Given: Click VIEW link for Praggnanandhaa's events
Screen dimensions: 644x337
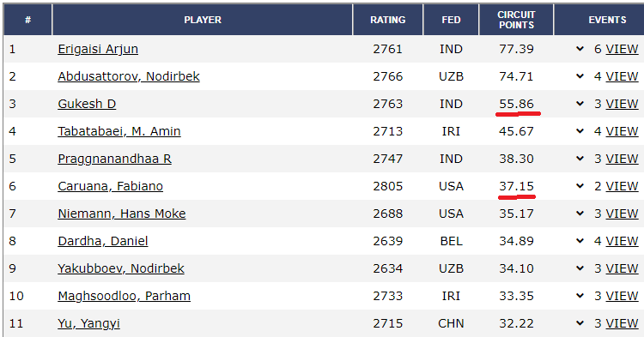Looking at the screenshot, I should [622, 159].
